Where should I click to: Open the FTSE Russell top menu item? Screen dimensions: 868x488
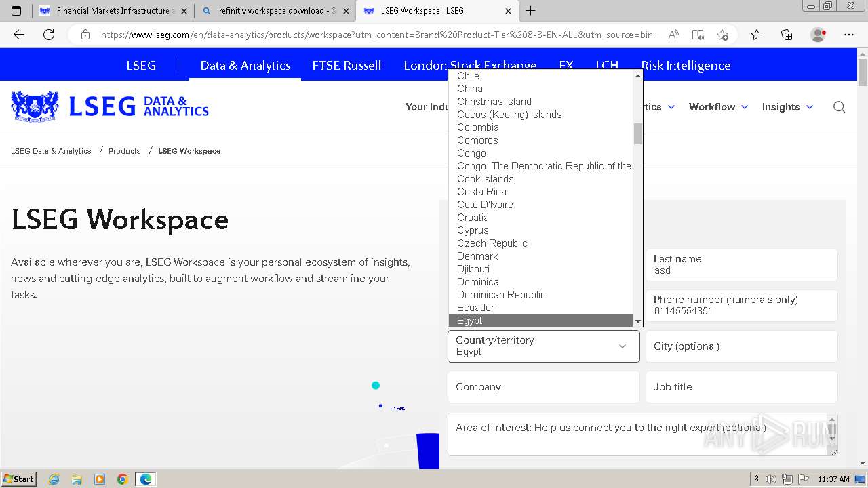pyautogui.click(x=347, y=66)
